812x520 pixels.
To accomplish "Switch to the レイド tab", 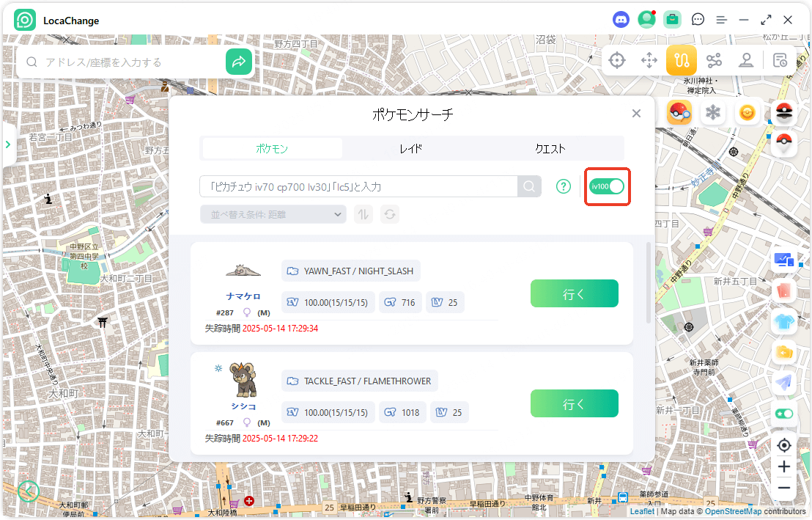I will pyautogui.click(x=411, y=149).
